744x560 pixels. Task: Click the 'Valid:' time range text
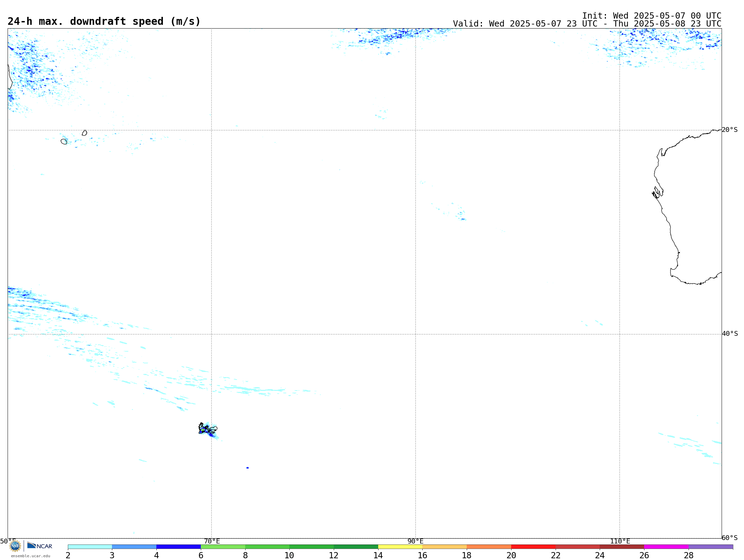(x=587, y=24)
